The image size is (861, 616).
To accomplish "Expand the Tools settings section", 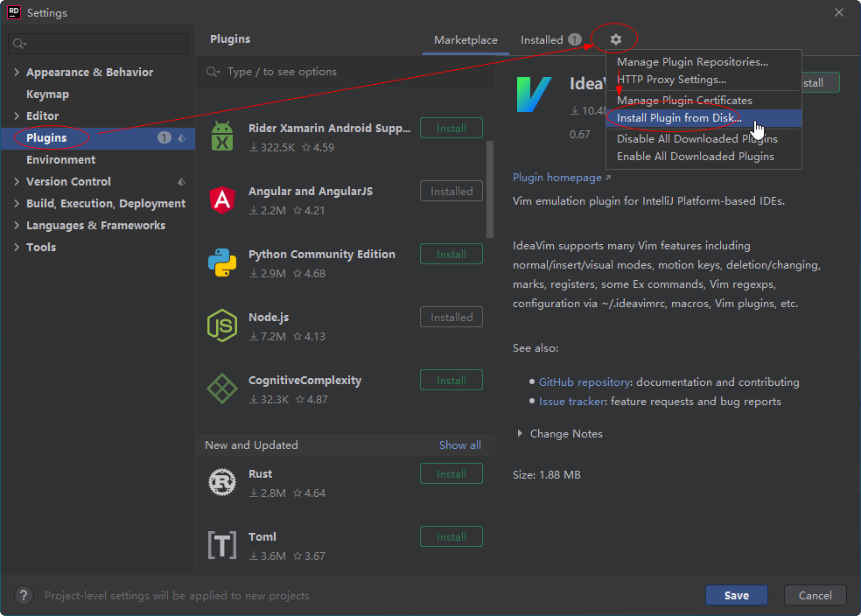I will coord(17,248).
